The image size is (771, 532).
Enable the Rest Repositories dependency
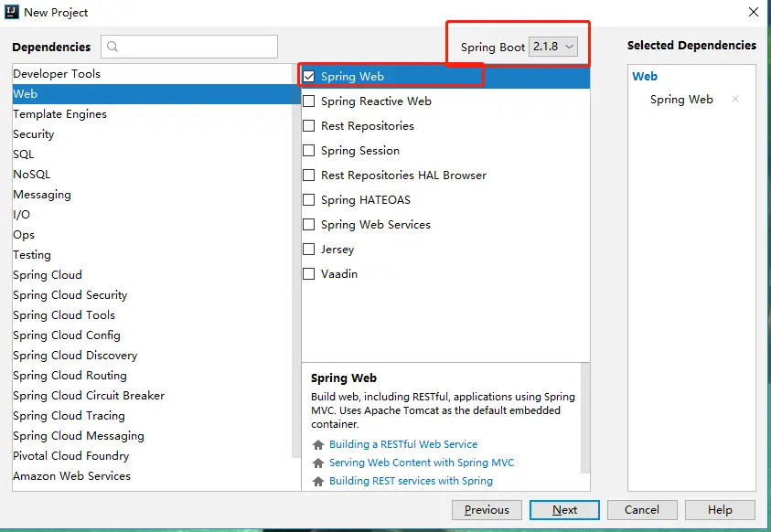309,126
